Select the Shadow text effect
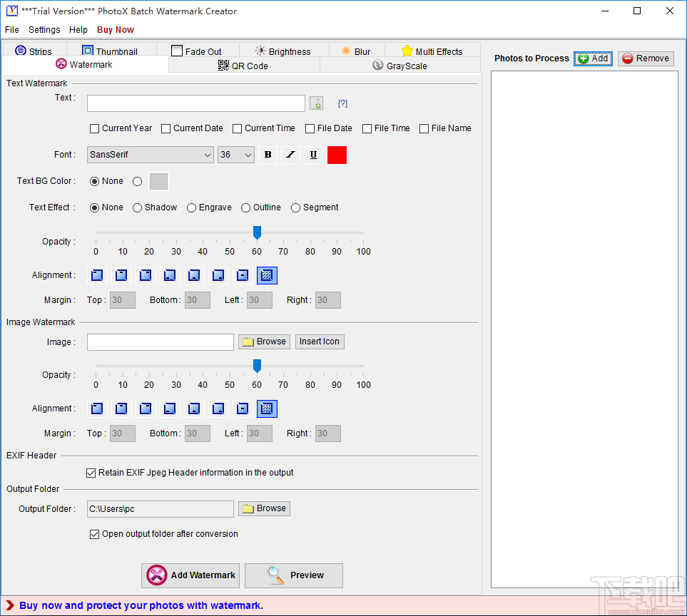 [x=138, y=207]
